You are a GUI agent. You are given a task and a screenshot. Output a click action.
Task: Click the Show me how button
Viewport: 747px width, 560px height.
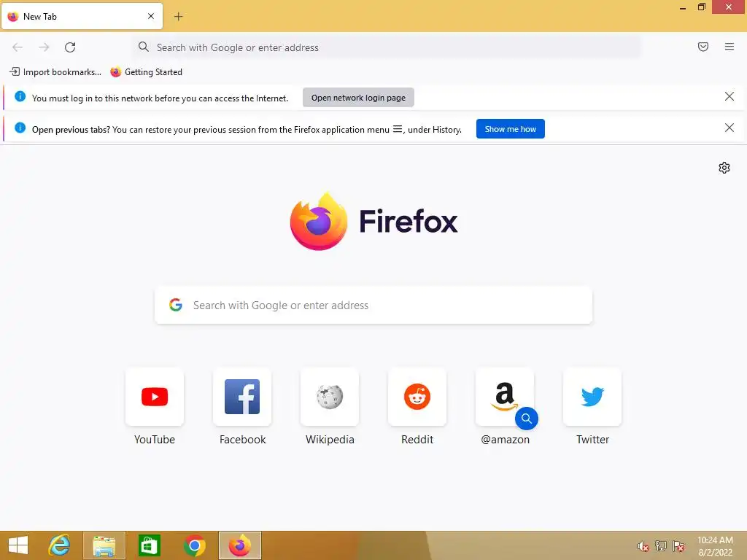[510, 129]
